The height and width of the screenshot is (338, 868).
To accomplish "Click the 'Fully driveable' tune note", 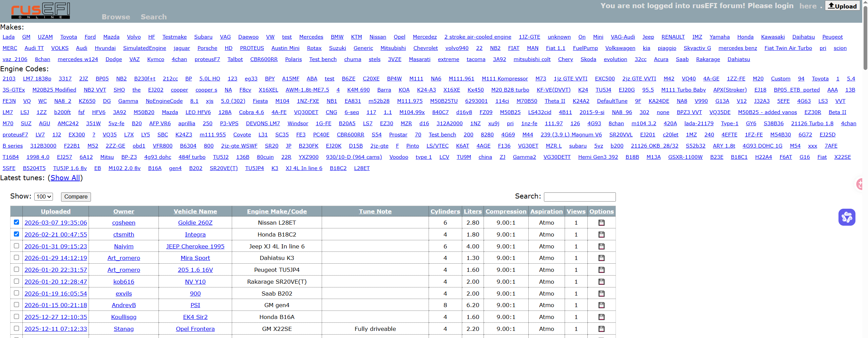I will coord(375,329).
